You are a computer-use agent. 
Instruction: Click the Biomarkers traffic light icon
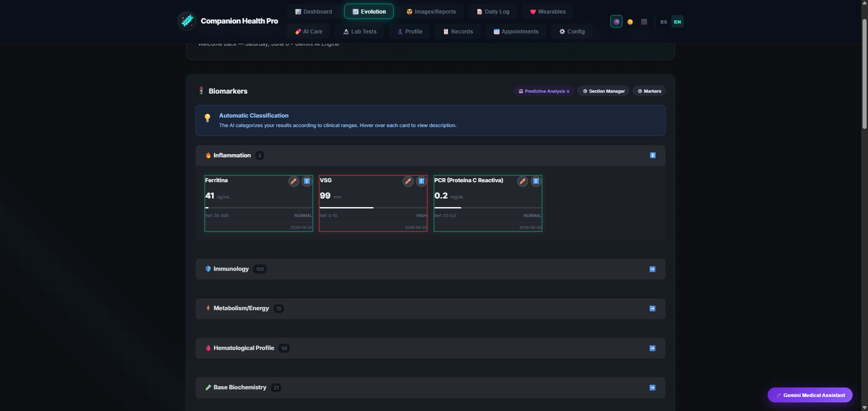click(x=201, y=91)
